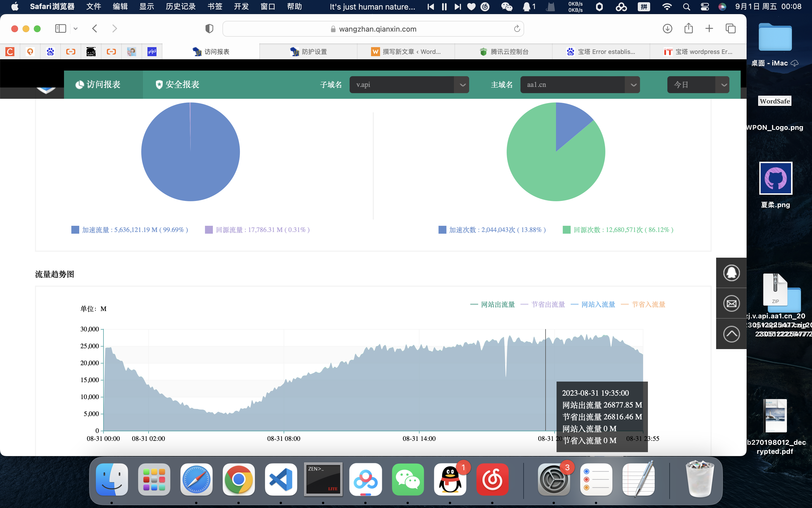Viewport: 812px width, 508px height.
Task: Open the red C favorite bookmark
Action: coord(10,51)
